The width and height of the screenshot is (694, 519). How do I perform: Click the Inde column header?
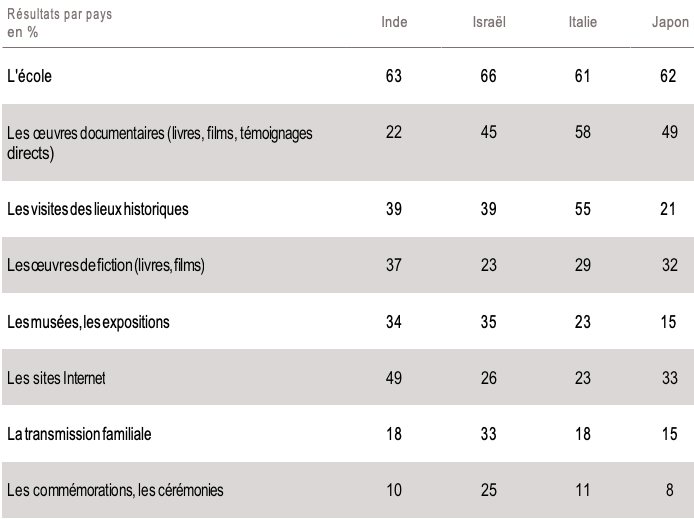394,22
